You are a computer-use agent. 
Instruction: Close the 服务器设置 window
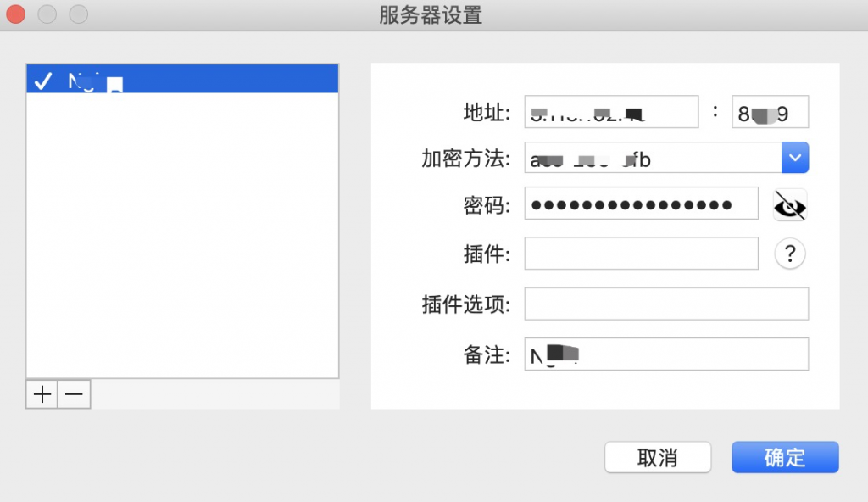coord(16,14)
